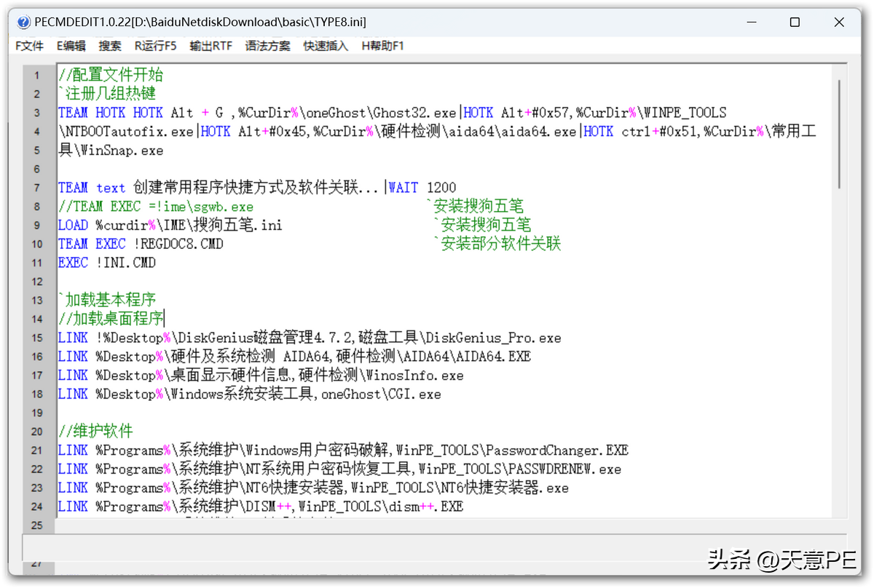Minimize the PECMDEDIT window
The image size is (874, 588).
[751, 23]
